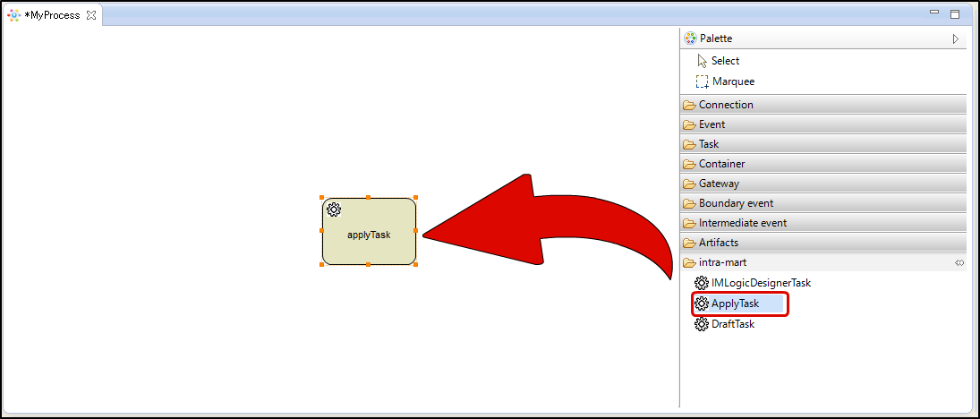Click the gear icon on applyTask node
This screenshot has width=980, height=419.
(334, 209)
